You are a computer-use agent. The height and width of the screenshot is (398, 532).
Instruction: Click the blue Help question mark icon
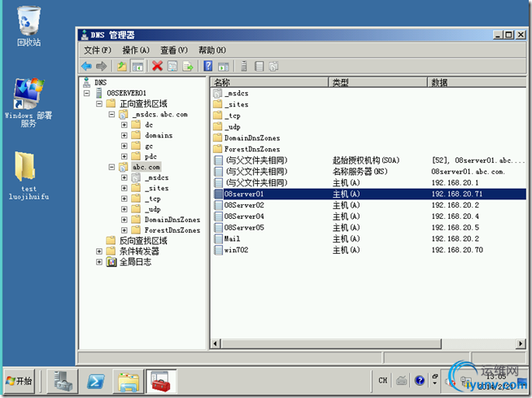(x=208, y=66)
